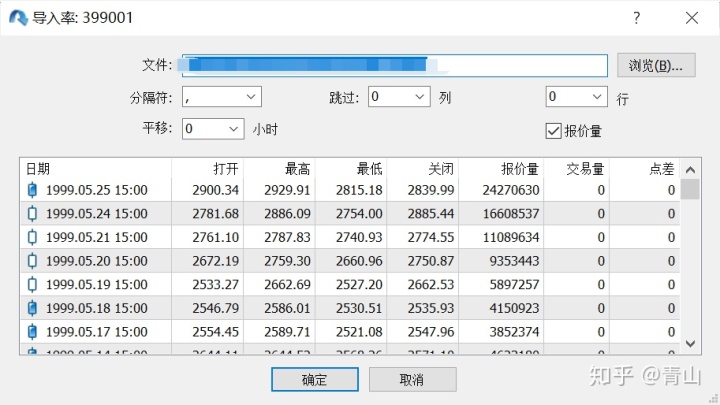Screen dimensions: 720x405
Task: Select date cell 1999.05.20 15:00
Action: [x=96, y=261]
